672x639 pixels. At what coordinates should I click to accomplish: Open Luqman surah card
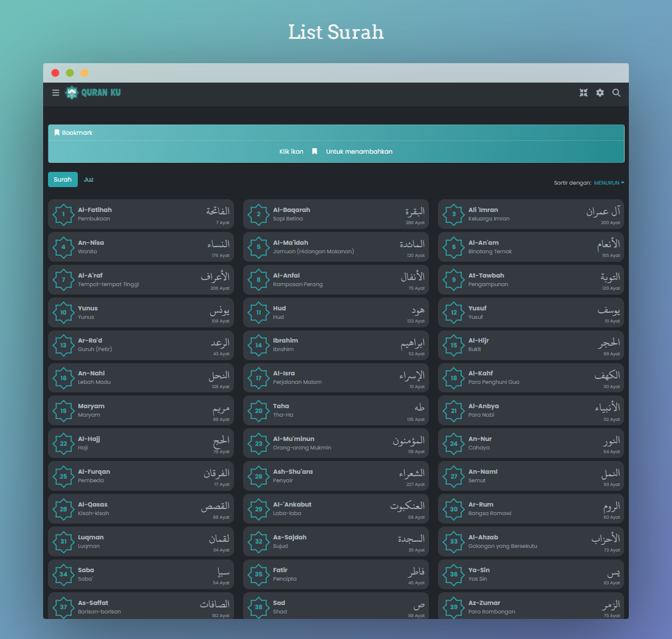tap(140, 542)
